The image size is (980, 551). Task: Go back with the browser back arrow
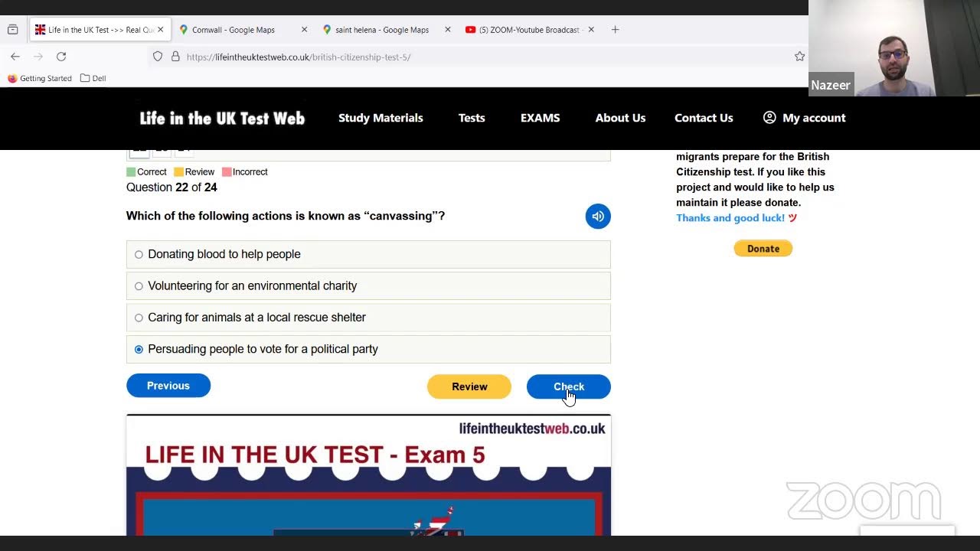(15, 57)
